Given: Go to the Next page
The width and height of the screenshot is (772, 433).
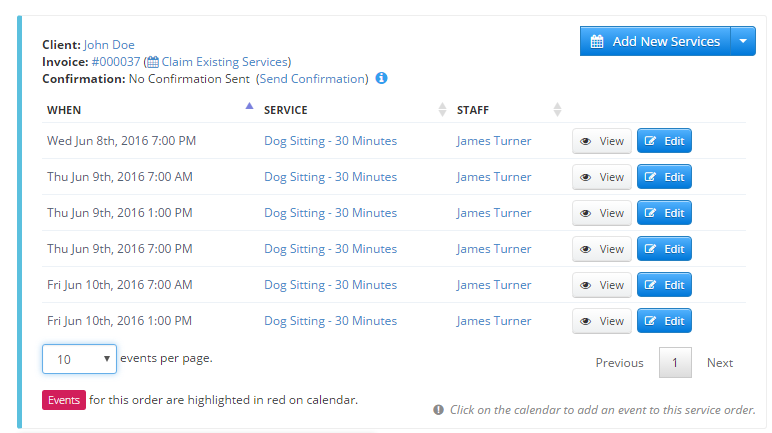Looking at the screenshot, I should (720, 363).
